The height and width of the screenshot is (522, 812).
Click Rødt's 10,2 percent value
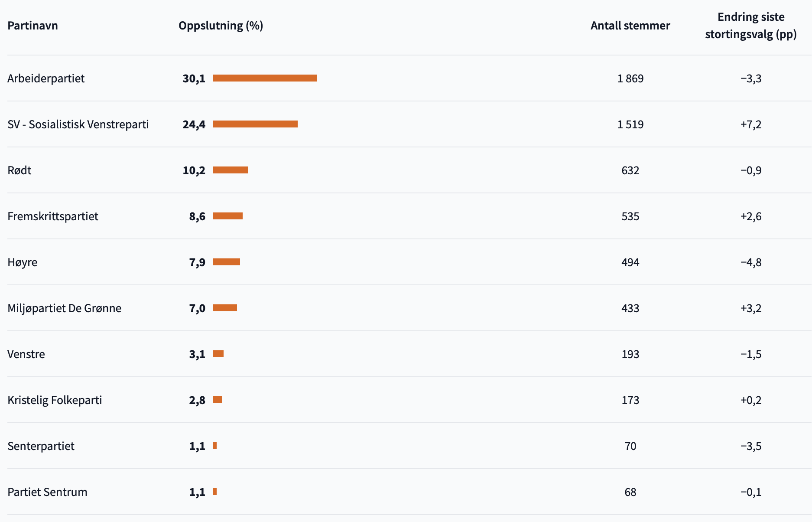[x=194, y=170]
